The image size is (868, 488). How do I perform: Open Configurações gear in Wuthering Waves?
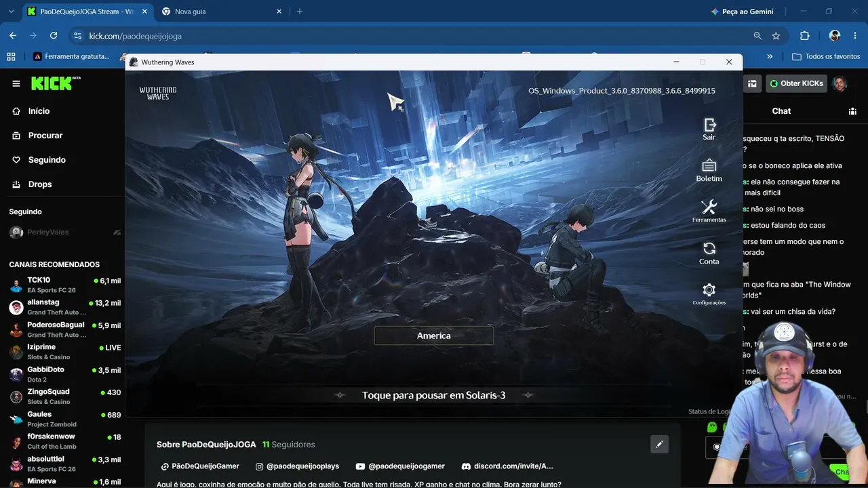tap(709, 294)
